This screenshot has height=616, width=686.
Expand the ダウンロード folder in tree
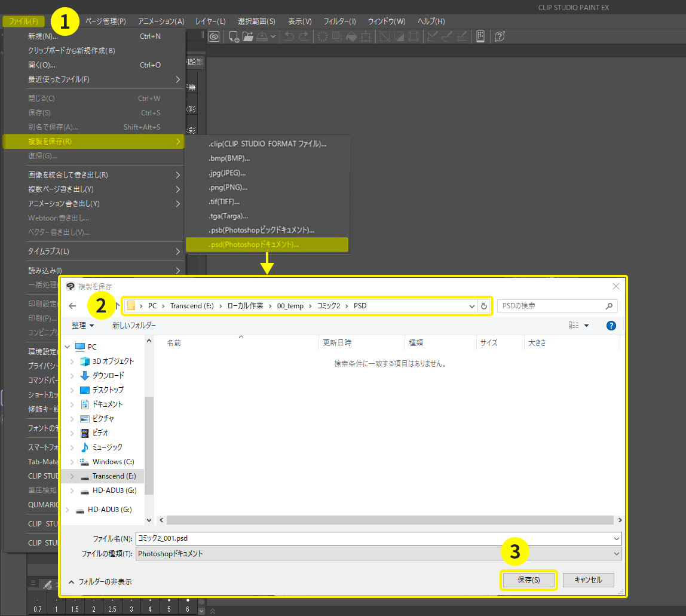point(72,376)
